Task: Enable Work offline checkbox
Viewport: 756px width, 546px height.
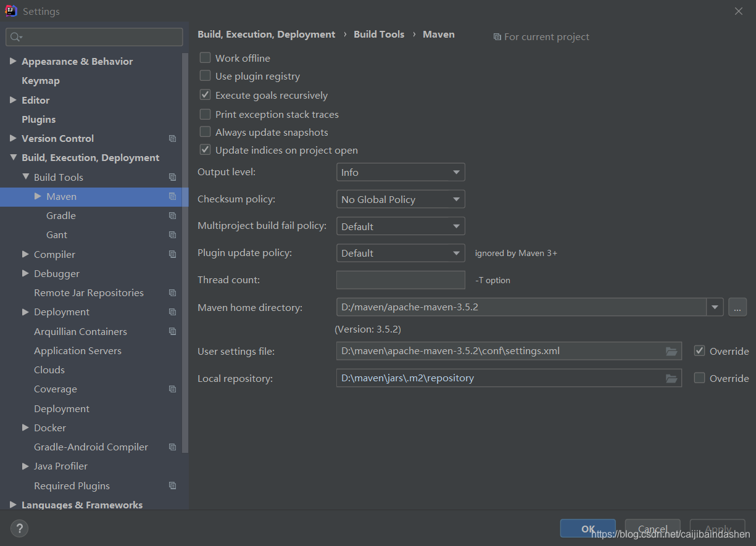Action: click(205, 58)
